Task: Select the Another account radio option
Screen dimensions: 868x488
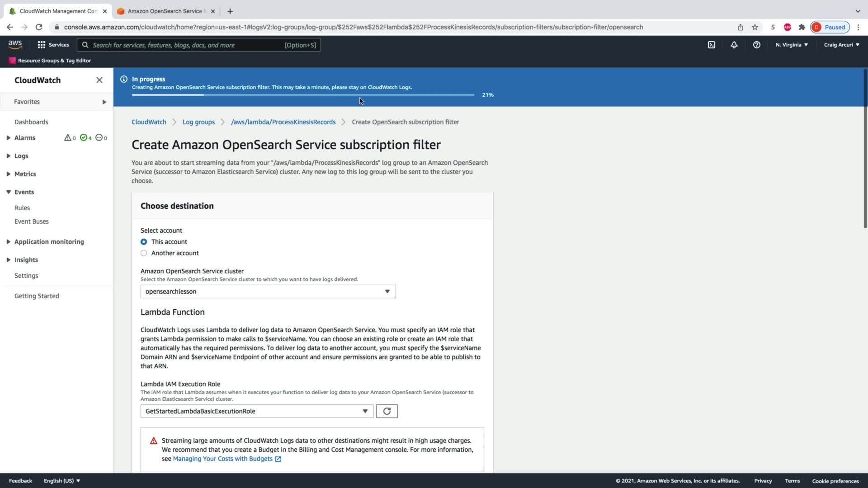Action: 144,253
